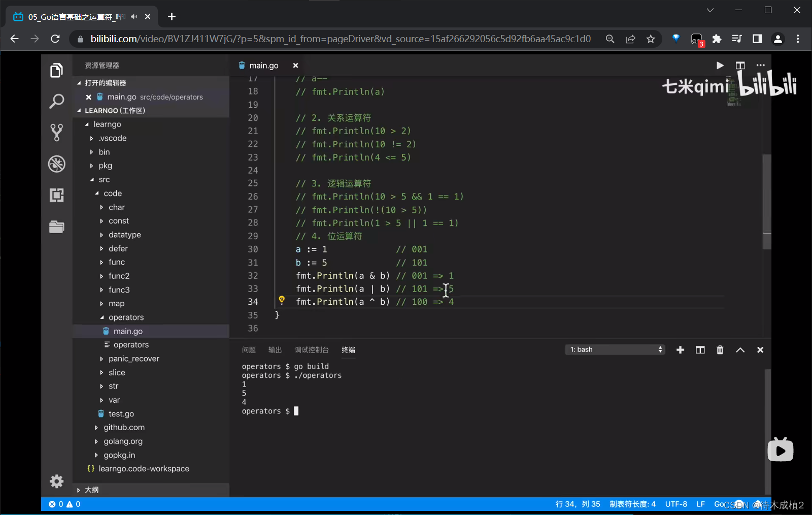Open the Explorer view in activity bar
Viewport: 812px width, 515px height.
click(x=56, y=70)
